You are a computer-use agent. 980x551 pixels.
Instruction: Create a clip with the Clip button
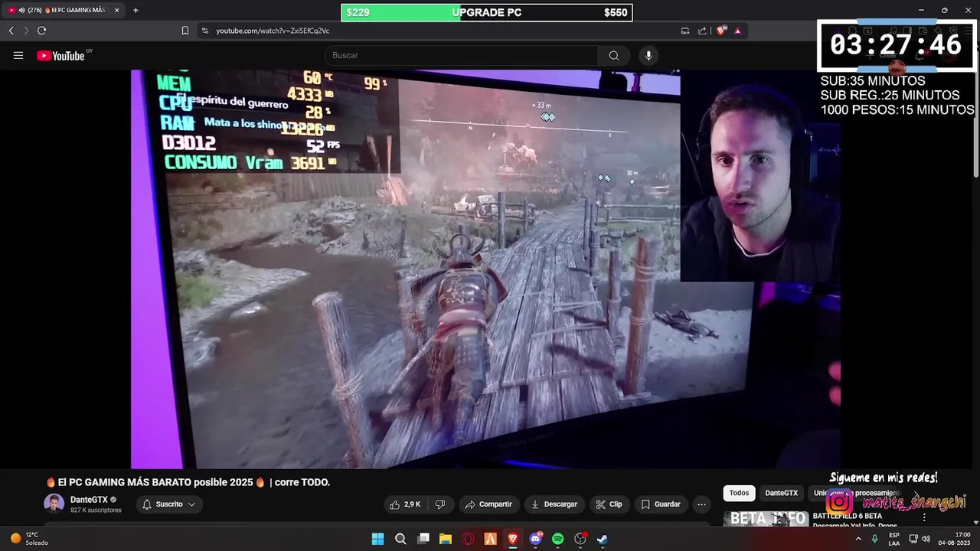pos(608,504)
